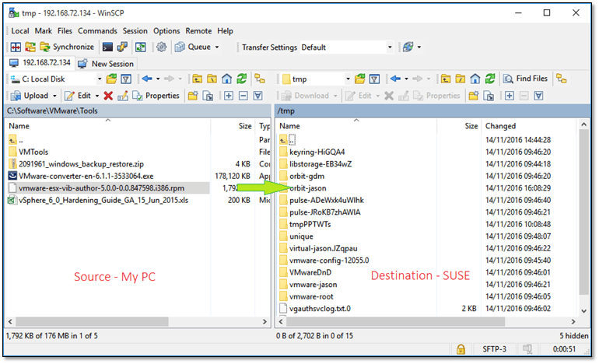Screen dimensions: 599x364
Task: Open local Properties button
Action: click(x=156, y=96)
